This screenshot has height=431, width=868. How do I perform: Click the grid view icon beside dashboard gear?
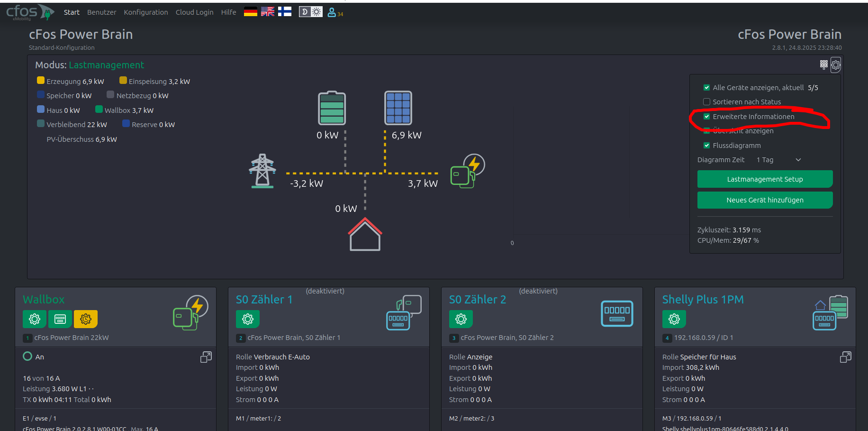click(x=824, y=64)
